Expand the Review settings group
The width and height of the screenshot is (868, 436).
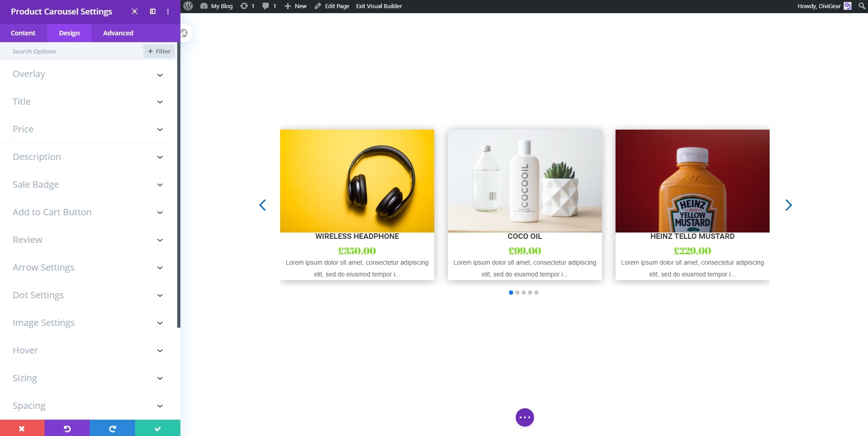click(88, 240)
